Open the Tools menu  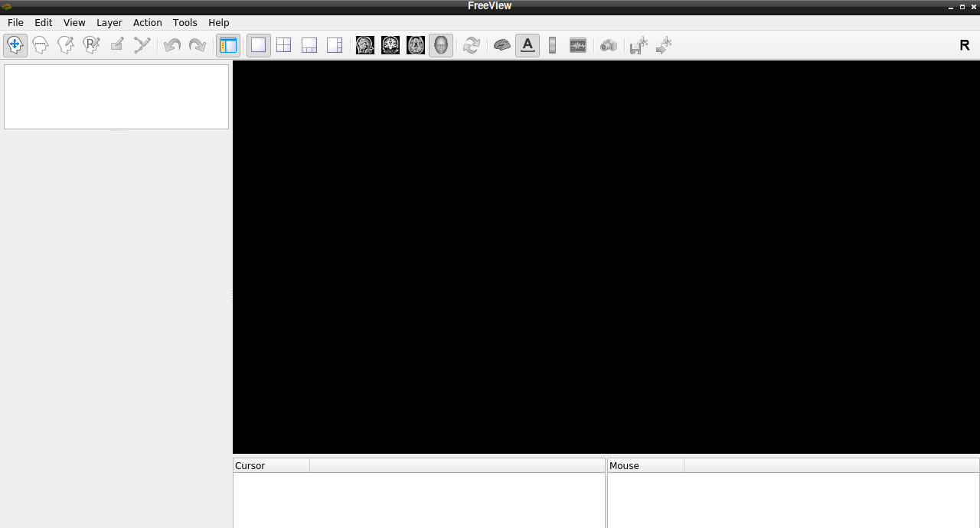point(185,23)
